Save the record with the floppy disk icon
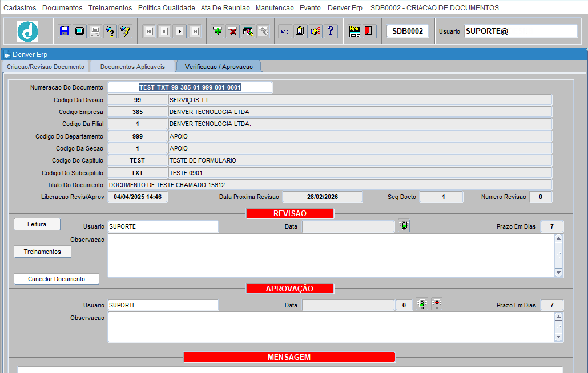This screenshot has width=588, height=373. (65, 31)
